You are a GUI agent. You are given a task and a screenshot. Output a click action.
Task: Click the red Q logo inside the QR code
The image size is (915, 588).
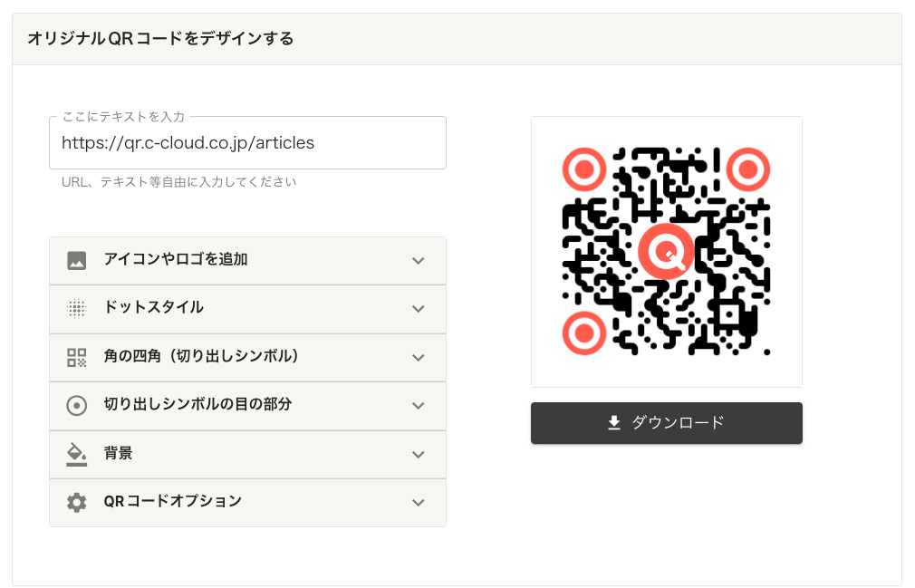click(x=667, y=252)
